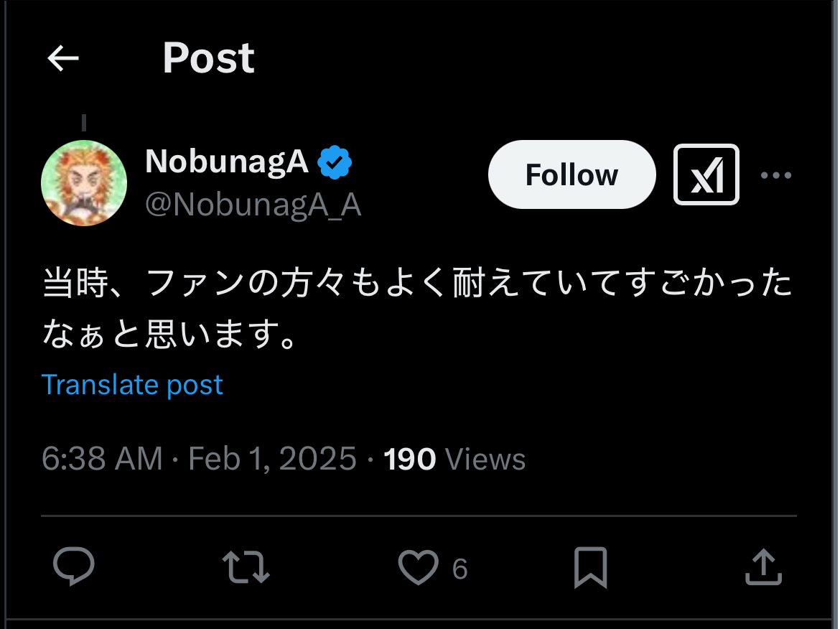This screenshot has width=840, height=629.
Task: Click the Translate post link
Action: coord(132,385)
